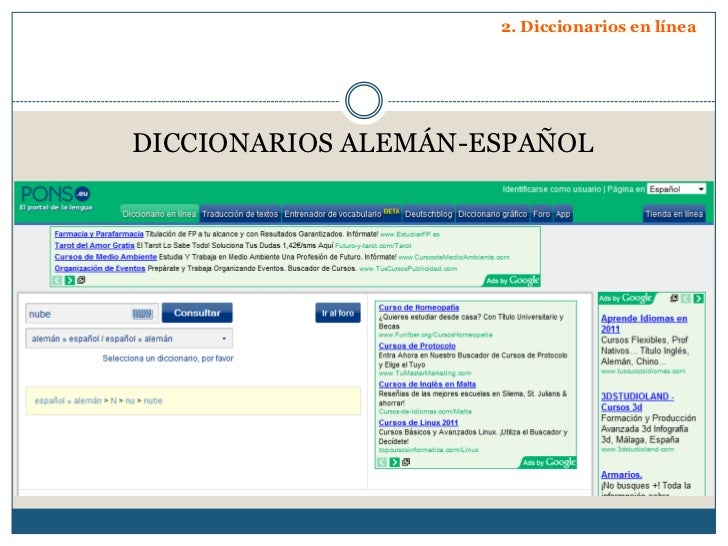Open the Entrenador de vocabulario tab
Viewport: 728px width, 546px height.
[342, 214]
